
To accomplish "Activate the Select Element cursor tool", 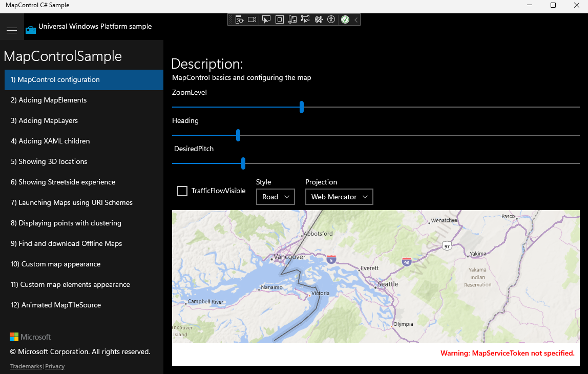I will (x=266, y=19).
